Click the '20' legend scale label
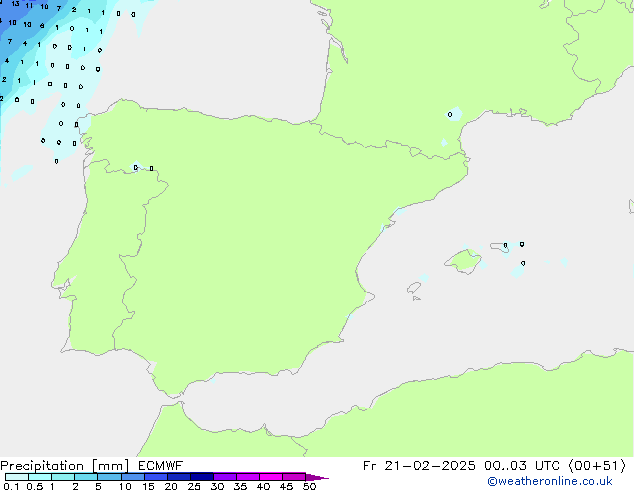 [x=171, y=486]
